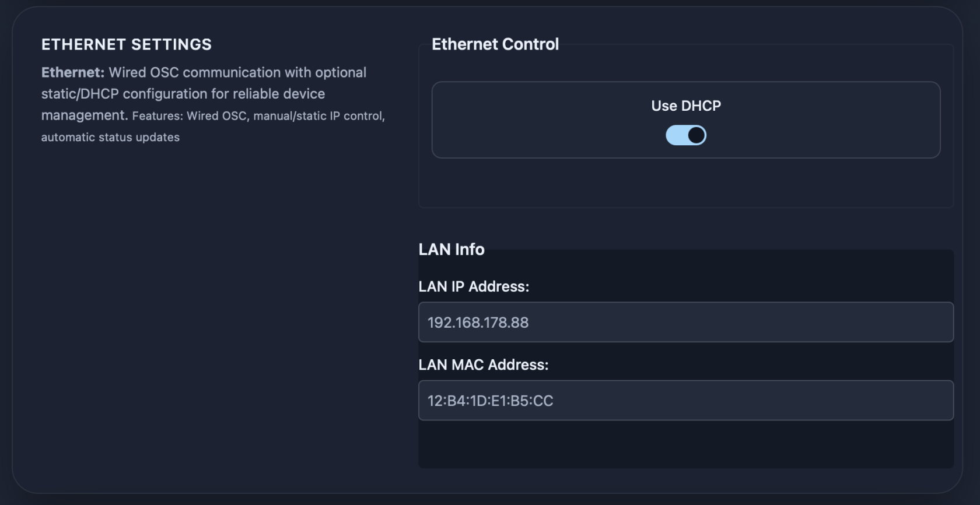Click blank area below the MAC address field

point(685,444)
